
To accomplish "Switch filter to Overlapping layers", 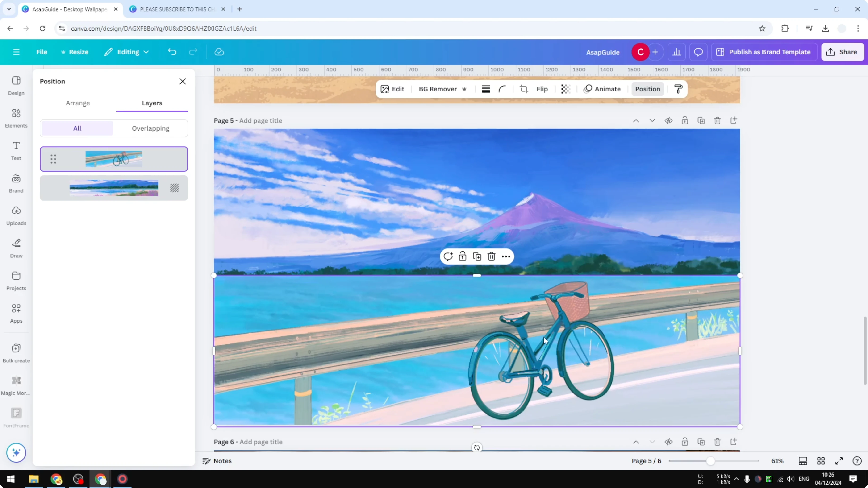I will (151, 128).
